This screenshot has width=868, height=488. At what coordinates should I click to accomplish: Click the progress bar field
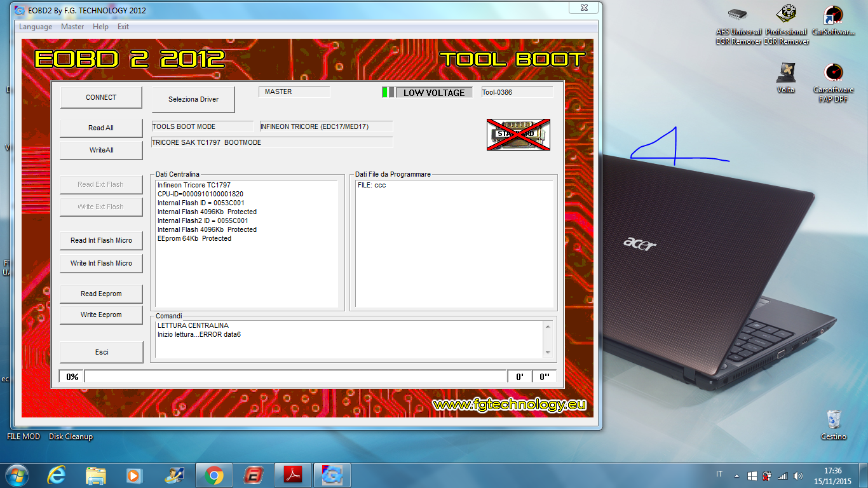(295, 377)
